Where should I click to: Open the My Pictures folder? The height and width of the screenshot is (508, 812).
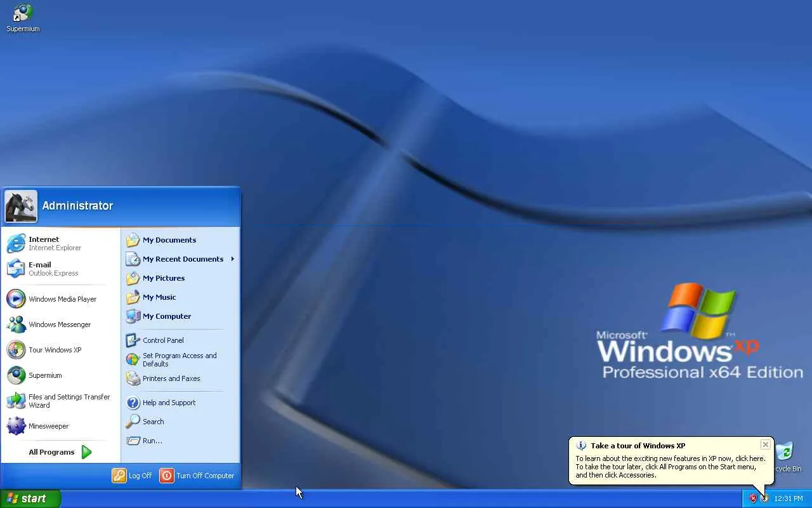pos(180,278)
